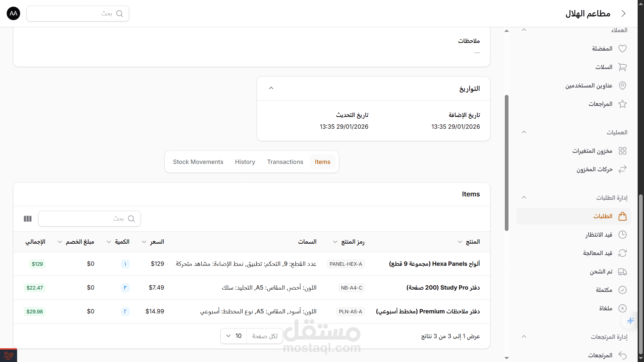Screen dimensions: 644x362
Task: Open stock movements arrows icon in sidebar
Action: click(x=622, y=169)
